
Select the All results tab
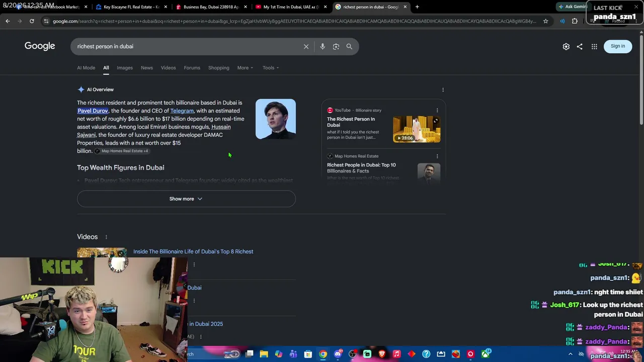tap(106, 68)
